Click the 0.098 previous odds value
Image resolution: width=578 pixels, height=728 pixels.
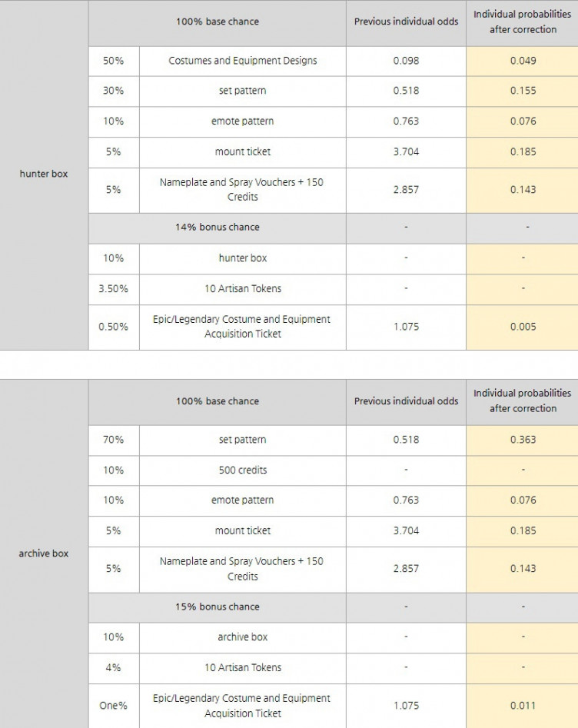click(406, 61)
